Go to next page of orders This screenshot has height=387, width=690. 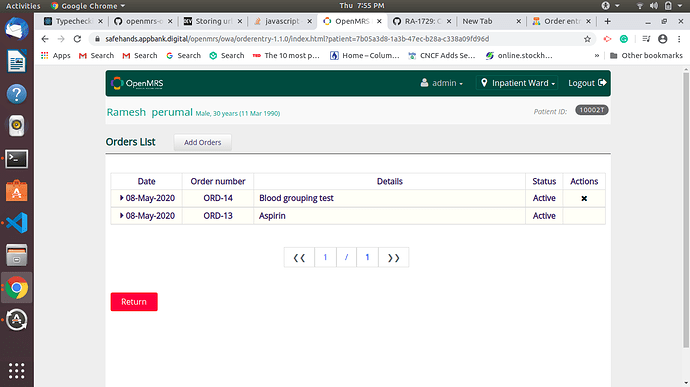point(393,258)
